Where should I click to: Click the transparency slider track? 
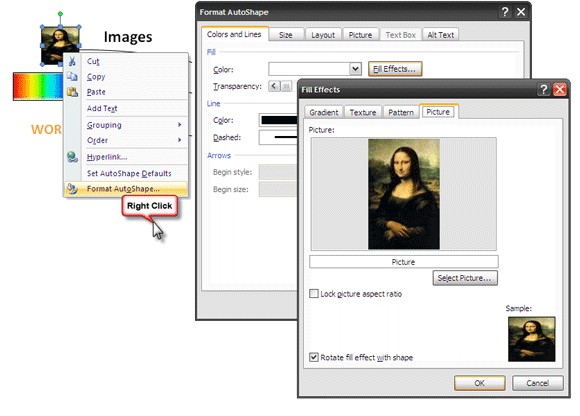[286, 86]
